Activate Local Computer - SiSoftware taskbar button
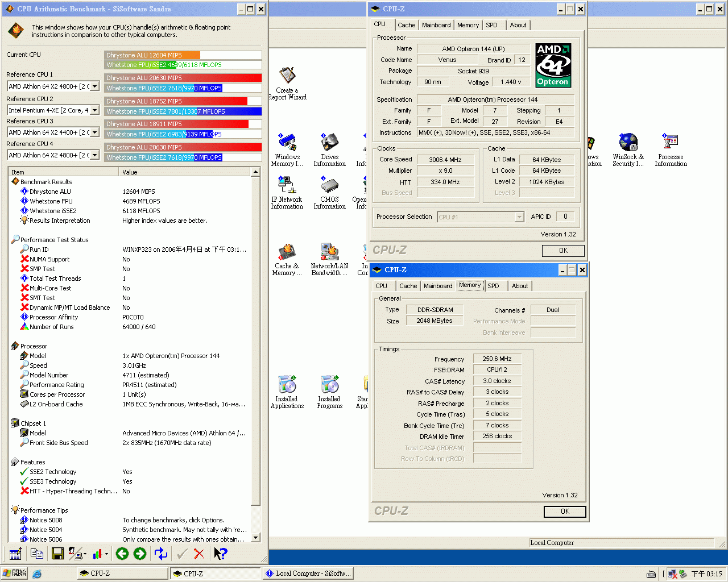The image size is (728, 582). pos(308,573)
